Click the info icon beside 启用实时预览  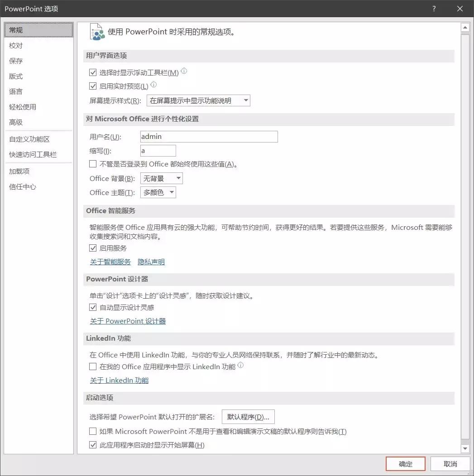coord(153,84)
